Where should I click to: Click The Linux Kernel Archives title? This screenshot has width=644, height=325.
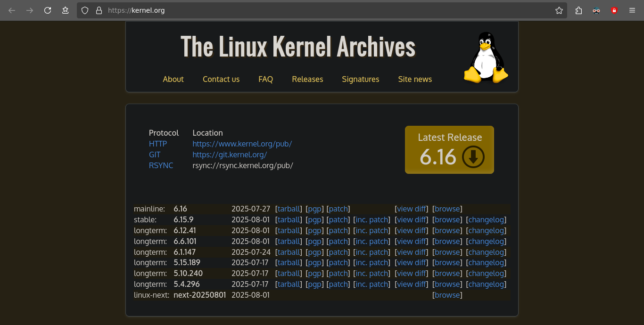click(x=298, y=47)
